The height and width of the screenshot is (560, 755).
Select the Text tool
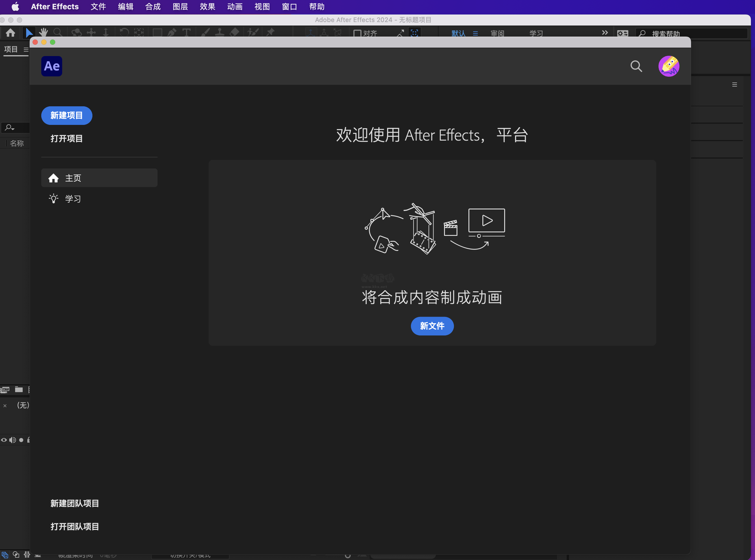pyautogui.click(x=187, y=32)
